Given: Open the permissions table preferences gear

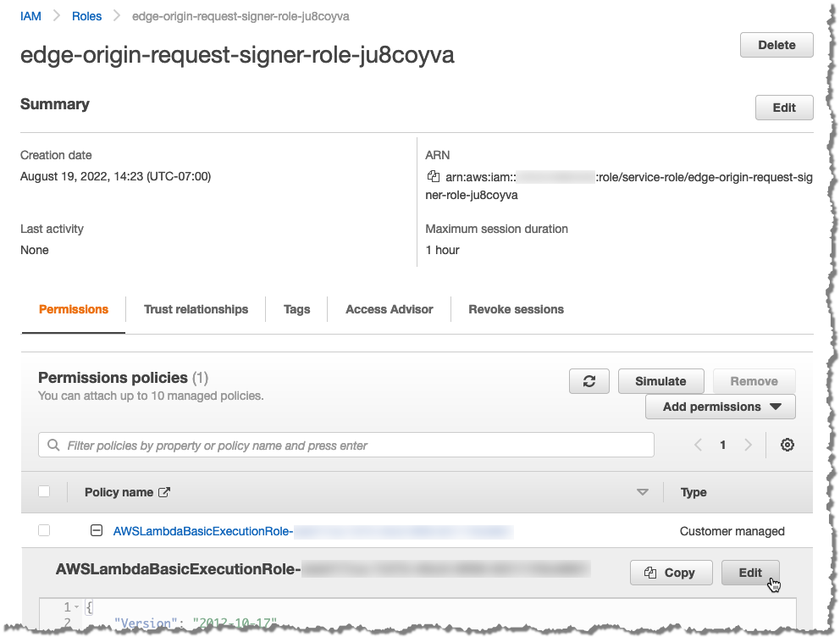Looking at the screenshot, I should (x=787, y=444).
